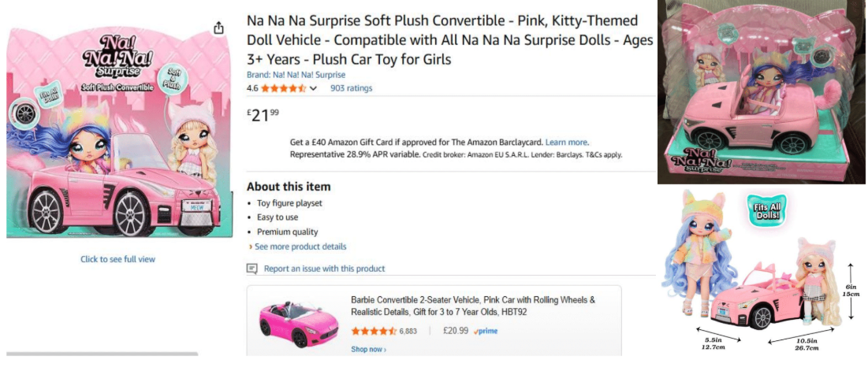
Task: Expand the ratings breakdown chevron beside the stars
Action: point(314,89)
